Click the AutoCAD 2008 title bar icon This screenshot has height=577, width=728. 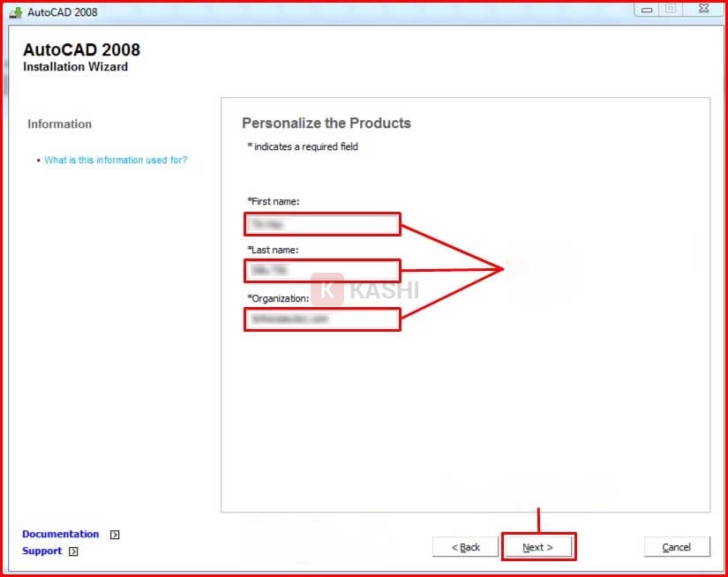[16, 12]
